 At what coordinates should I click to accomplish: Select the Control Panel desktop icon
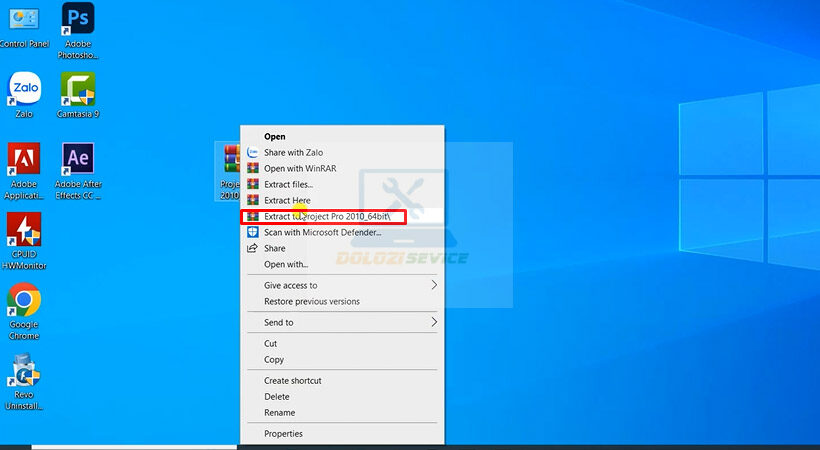(24, 20)
